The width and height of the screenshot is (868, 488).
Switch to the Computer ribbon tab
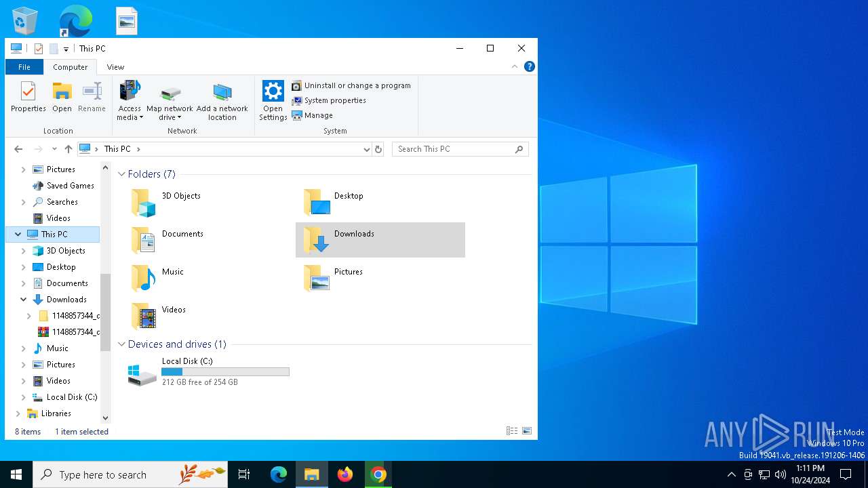(71, 67)
